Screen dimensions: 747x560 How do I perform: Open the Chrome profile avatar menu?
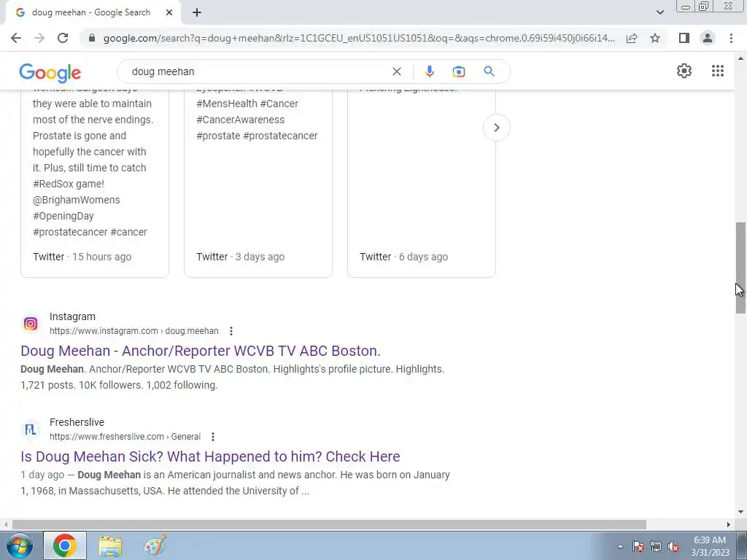(708, 38)
